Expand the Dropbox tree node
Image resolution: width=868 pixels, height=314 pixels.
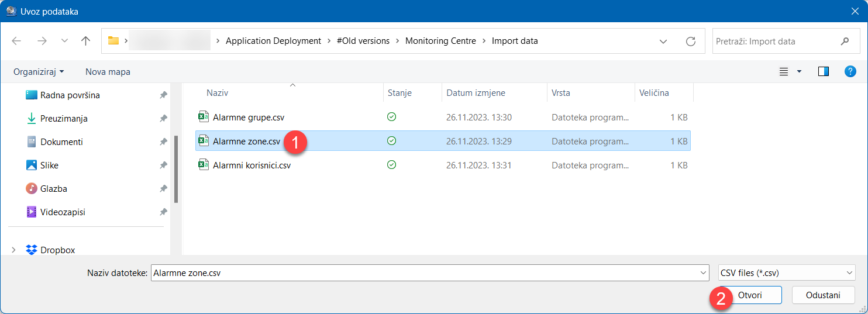coord(14,250)
